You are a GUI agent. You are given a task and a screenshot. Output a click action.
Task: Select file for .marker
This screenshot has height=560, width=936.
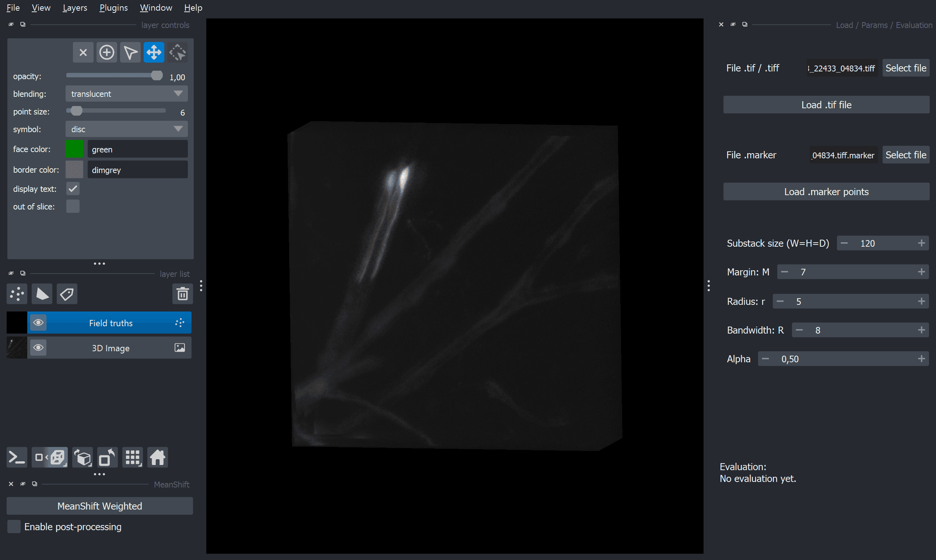click(905, 155)
